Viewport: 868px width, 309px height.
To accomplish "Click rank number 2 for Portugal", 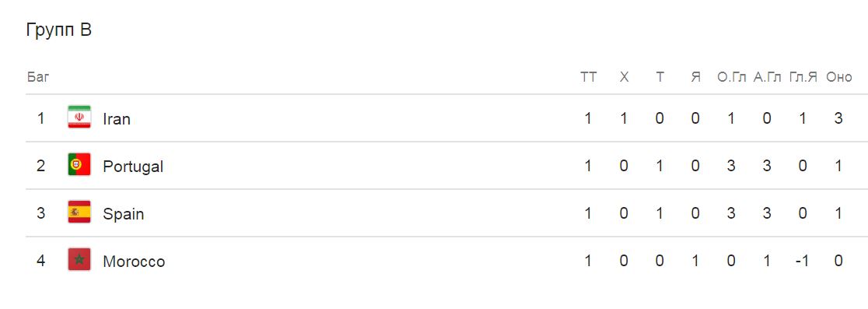I will [x=41, y=166].
